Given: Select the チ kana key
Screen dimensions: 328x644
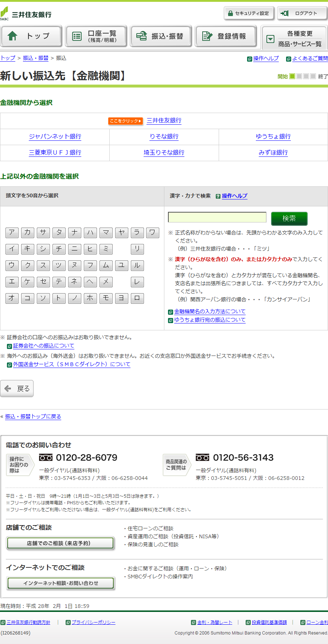Looking at the screenshot, I should click(x=59, y=249).
